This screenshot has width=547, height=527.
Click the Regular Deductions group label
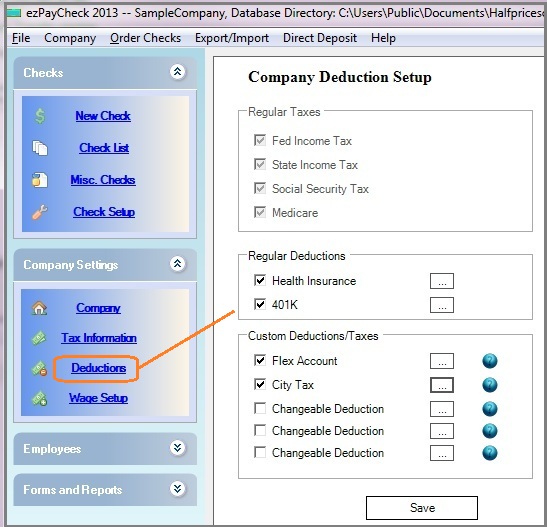tap(297, 256)
